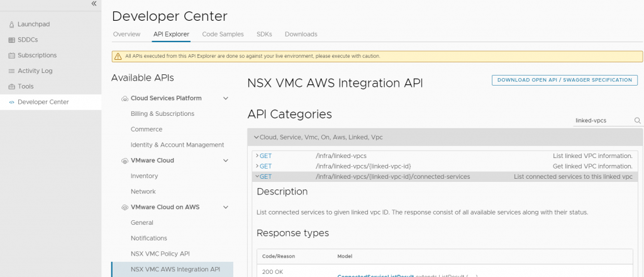The width and height of the screenshot is (644, 277).
Task: Collapse the VMware Cloud on AWS section
Action: point(226,207)
